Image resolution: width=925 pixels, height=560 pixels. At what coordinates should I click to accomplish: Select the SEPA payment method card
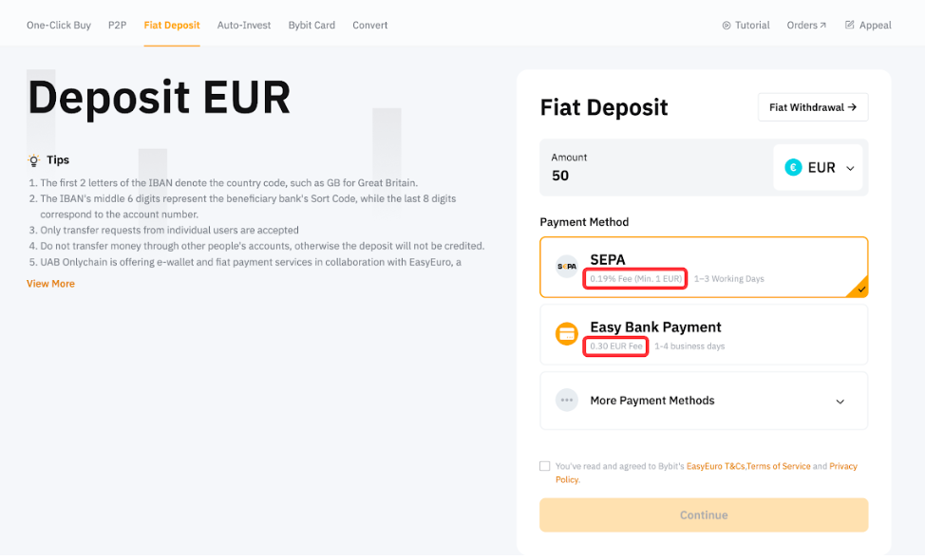point(703,266)
